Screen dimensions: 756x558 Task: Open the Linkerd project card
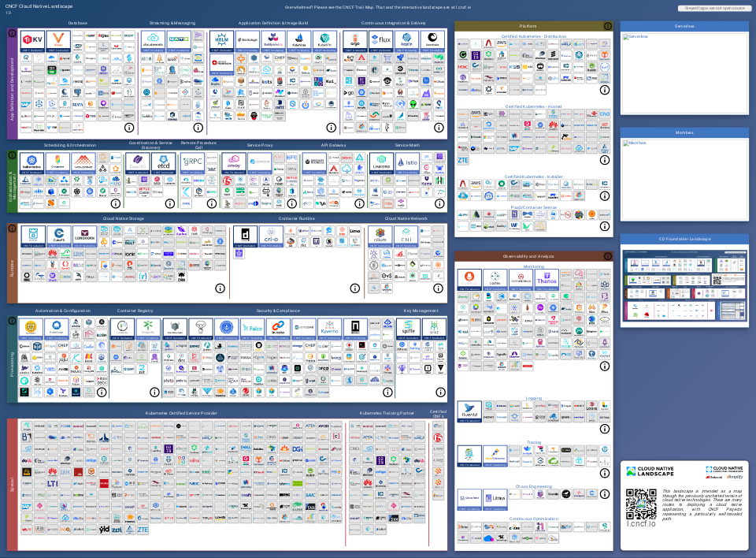(382, 164)
